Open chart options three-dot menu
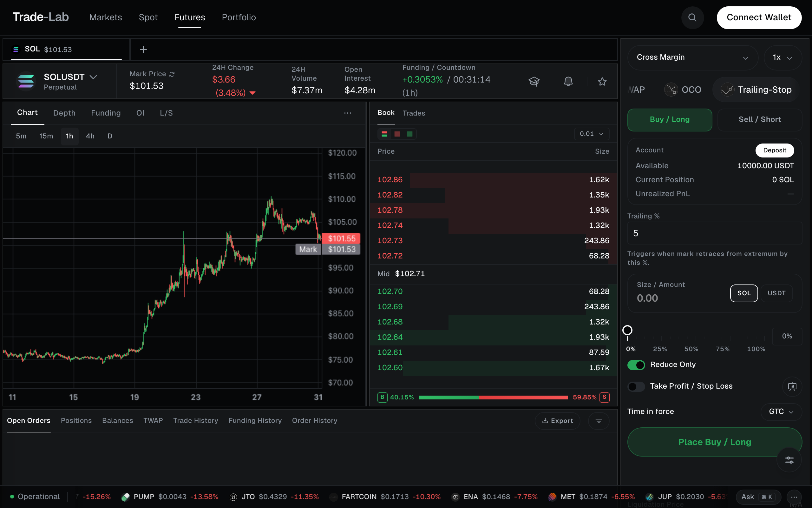Viewport: 812px width, 508px height. click(x=348, y=113)
